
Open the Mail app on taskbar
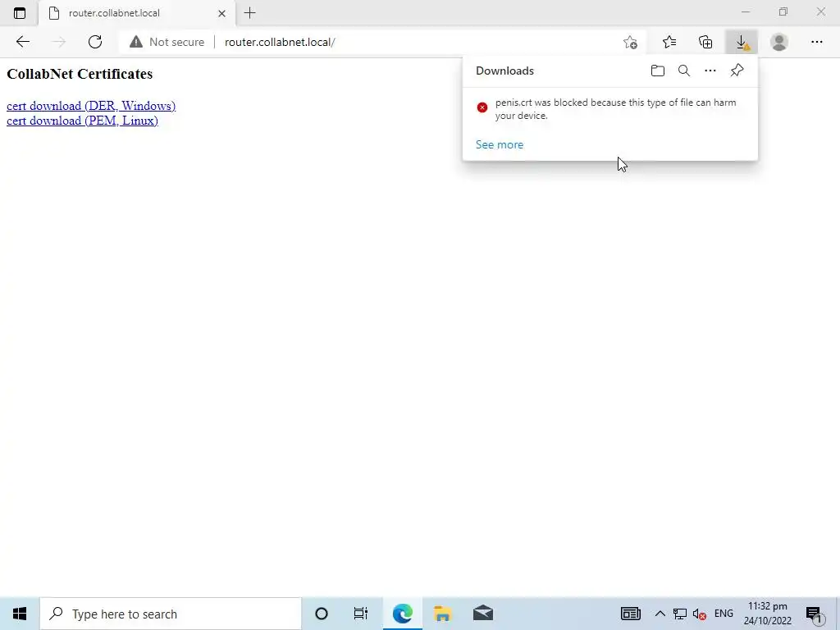point(482,614)
